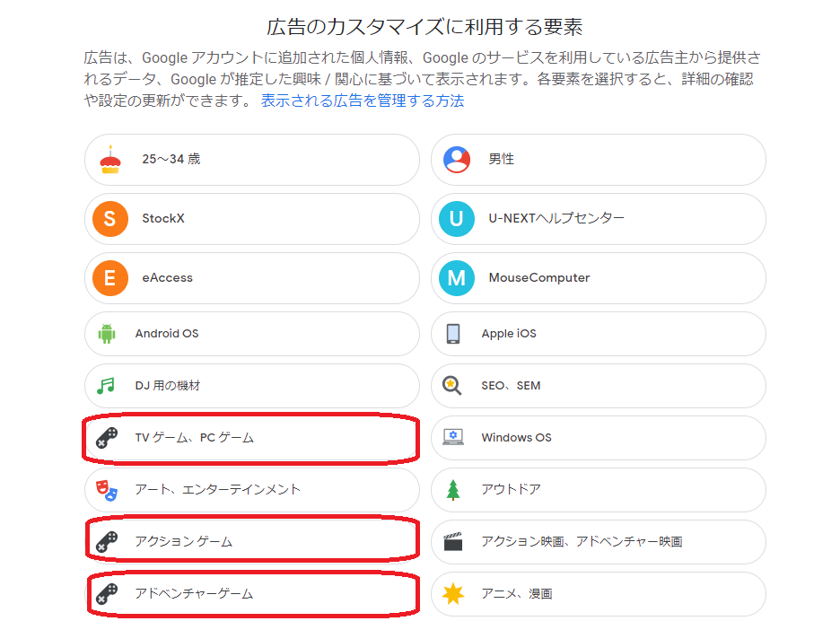This screenshot has width=840, height=621.
Task: Choose the DJ 用の機材 interest
Action: click(252, 386)
